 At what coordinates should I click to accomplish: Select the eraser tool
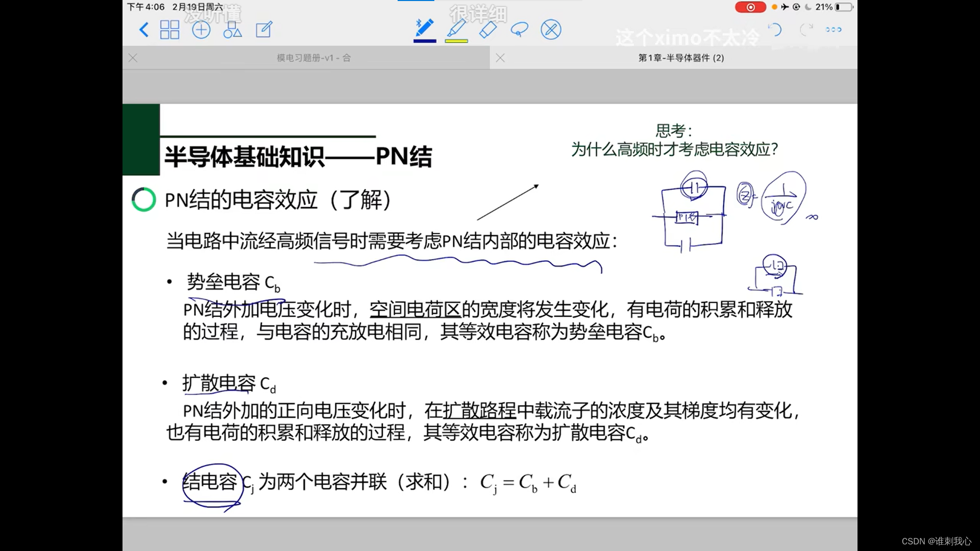click(x=488, y=29)
